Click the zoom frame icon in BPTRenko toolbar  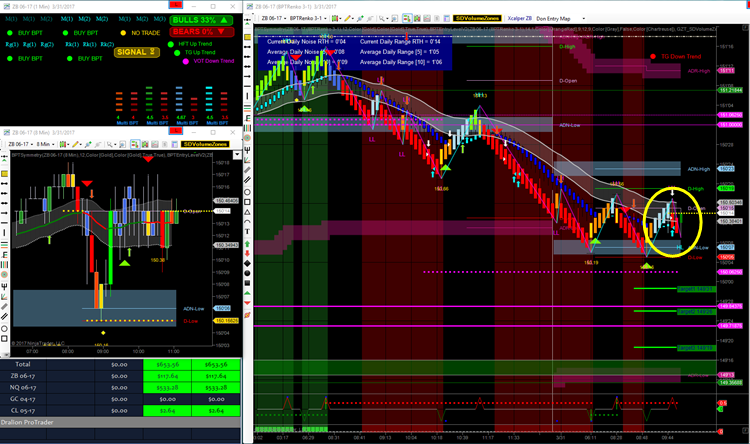click(395, 18)
